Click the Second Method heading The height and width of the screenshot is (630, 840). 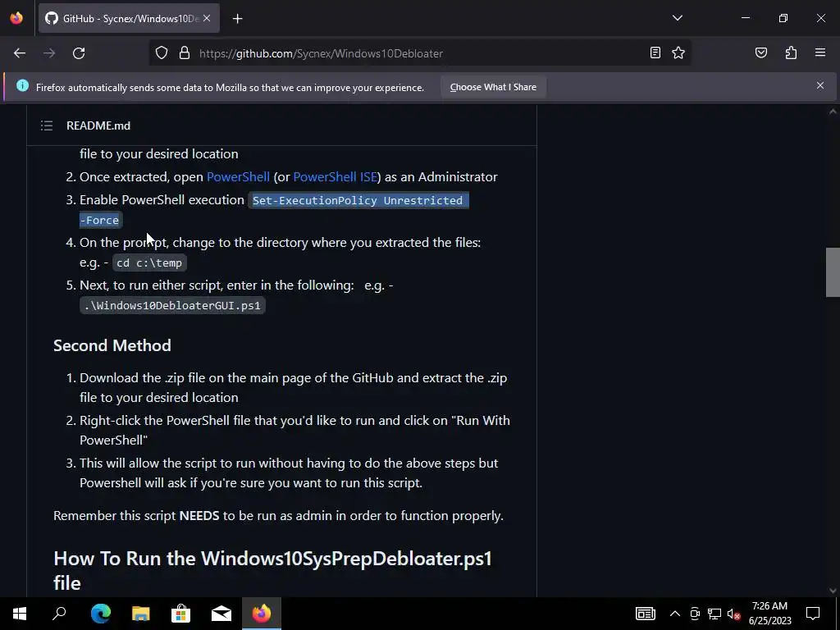[x=112, y=345]
